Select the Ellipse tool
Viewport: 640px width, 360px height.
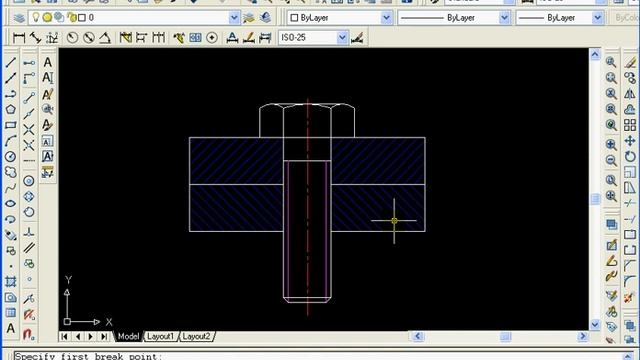tap(11, 203)
